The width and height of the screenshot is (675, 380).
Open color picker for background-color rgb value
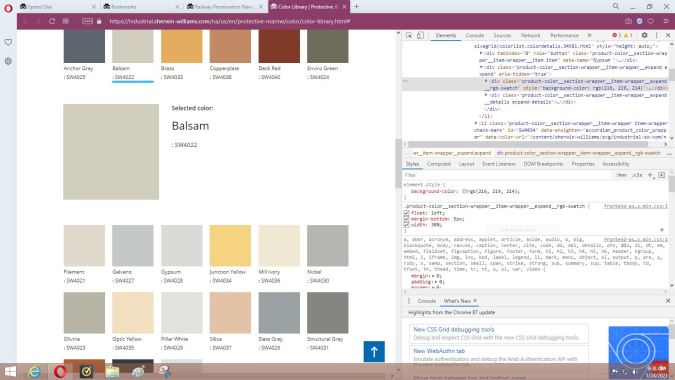pos(464,191)
